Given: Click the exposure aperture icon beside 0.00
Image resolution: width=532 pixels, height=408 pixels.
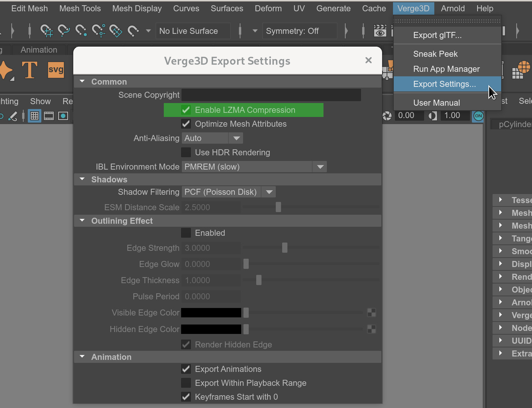Looking at the screenshot, I should pyautogui.click(x=387, y=116).
